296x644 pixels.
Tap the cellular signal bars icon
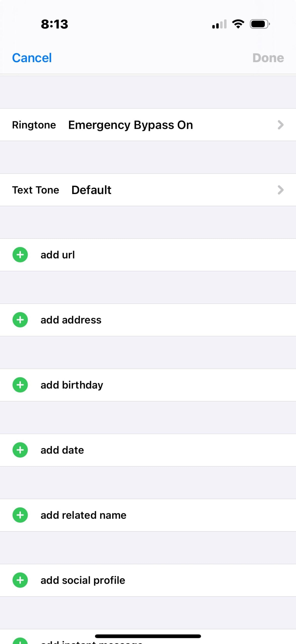tap(219, 24)
